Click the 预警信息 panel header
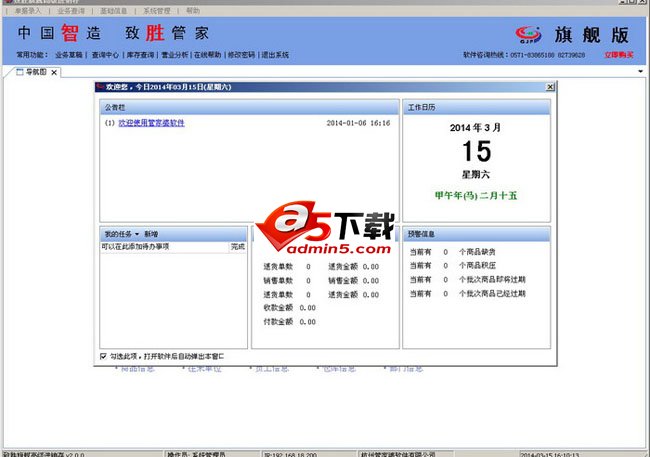650x457 pixels. pos(477,234)
